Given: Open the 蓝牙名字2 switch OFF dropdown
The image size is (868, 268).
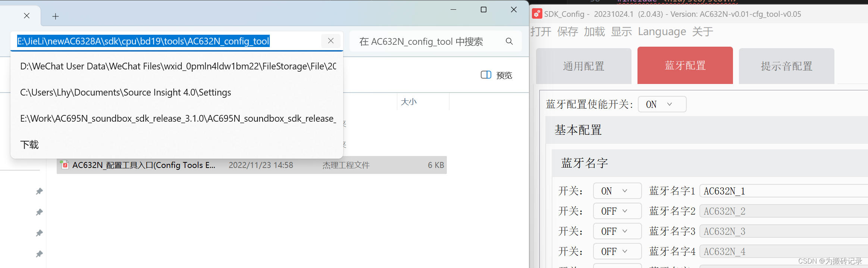Looking at the screenshot, I should coord(617,211).
